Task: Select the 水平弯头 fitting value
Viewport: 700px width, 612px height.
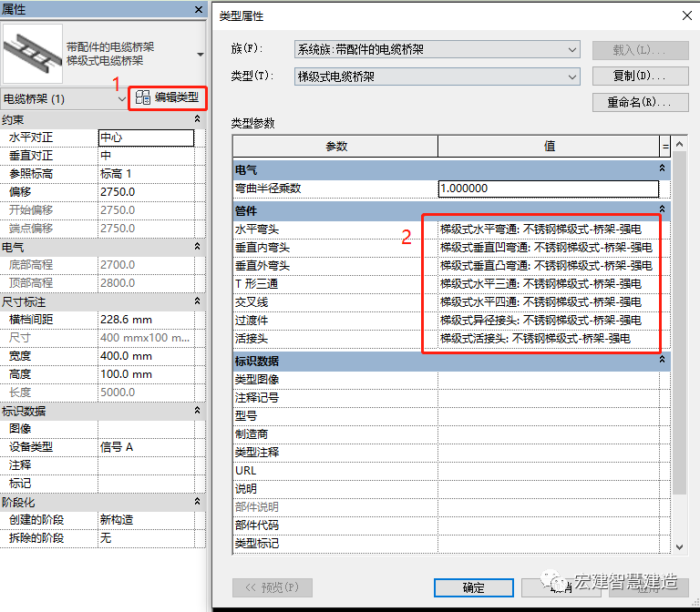Action: [x=549, y=229]
